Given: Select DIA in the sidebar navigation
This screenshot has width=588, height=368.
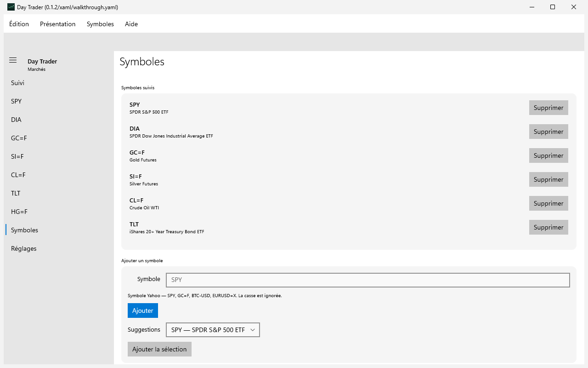Looking at the screenshot, I should [x=59, y=120].
